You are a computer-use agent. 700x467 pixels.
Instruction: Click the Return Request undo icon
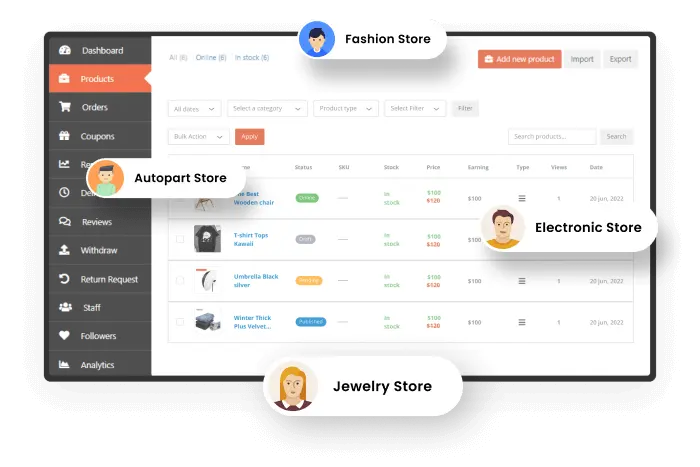coord(65,279)
